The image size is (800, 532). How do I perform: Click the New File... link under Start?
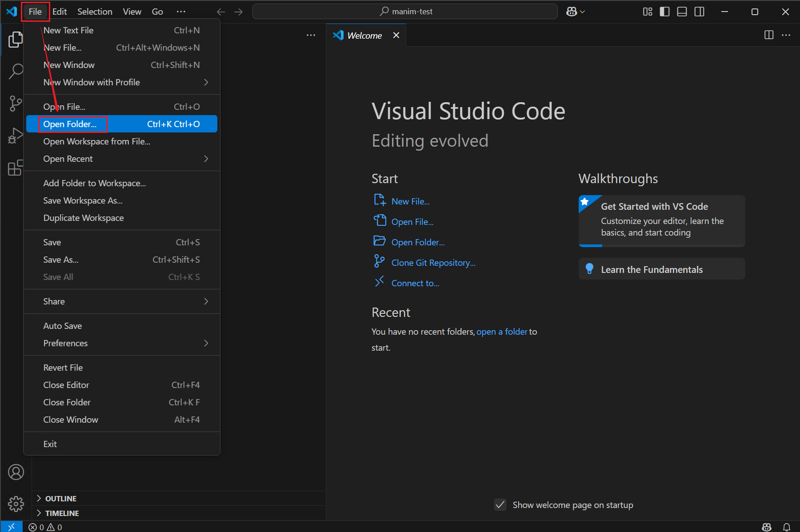pyautogui.click(x=410, y=201)
